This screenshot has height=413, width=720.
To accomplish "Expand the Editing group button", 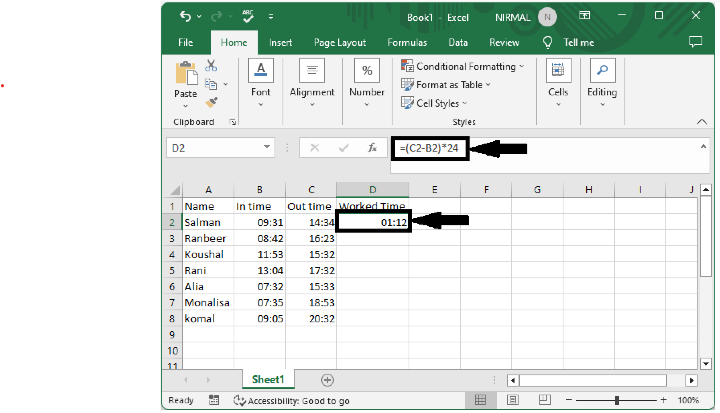I will 602,83.
